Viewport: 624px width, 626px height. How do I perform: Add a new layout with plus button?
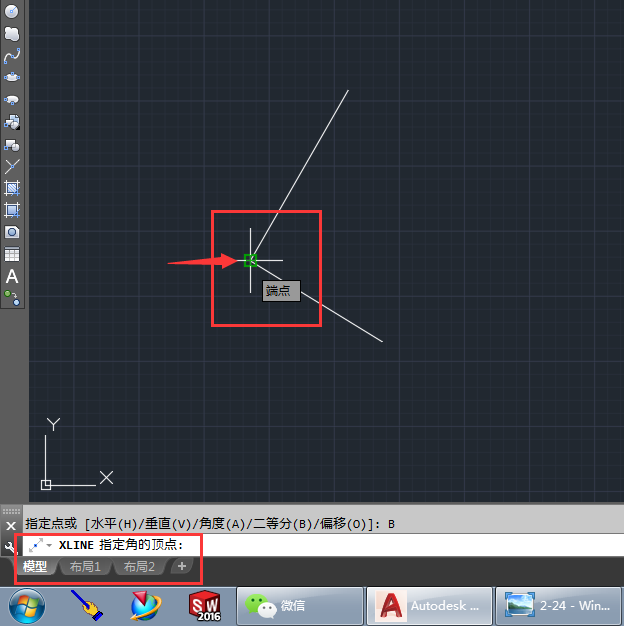181,567
